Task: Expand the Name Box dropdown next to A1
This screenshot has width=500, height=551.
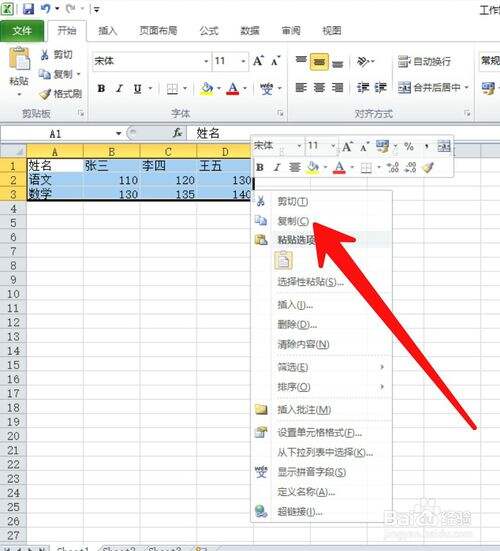Action: point(119,134)
